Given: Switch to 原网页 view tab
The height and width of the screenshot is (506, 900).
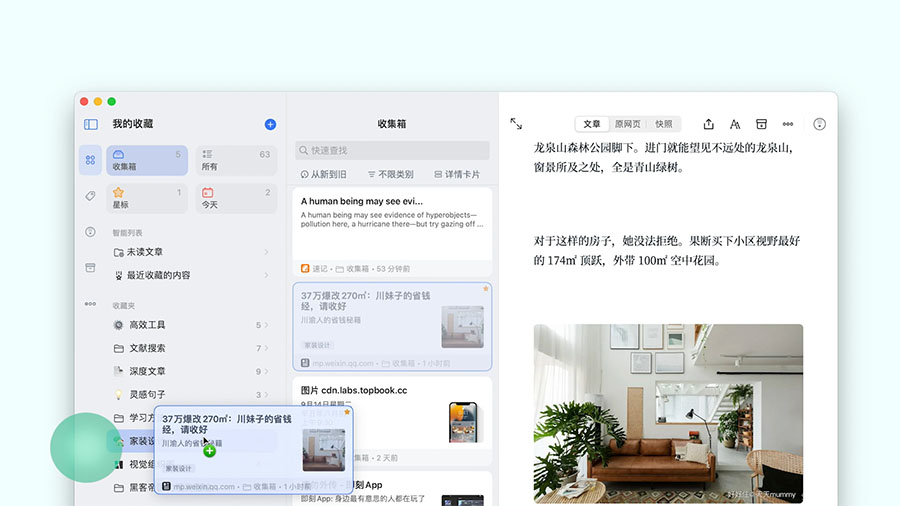Looking at the screenshot, I should pyautogui.click(x=628, y=124).
